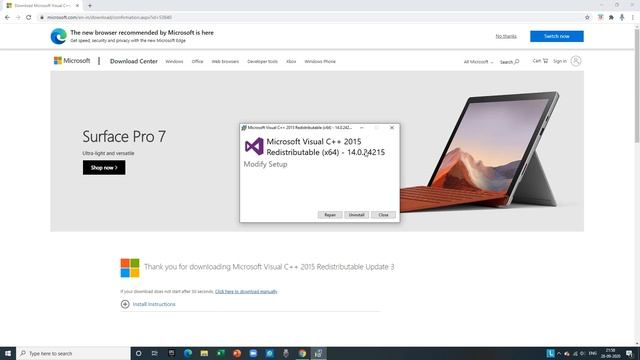The height and width of the screenshot is (360, 640).
Task: Decline with the No thanks link
Action: click(506, 36)
